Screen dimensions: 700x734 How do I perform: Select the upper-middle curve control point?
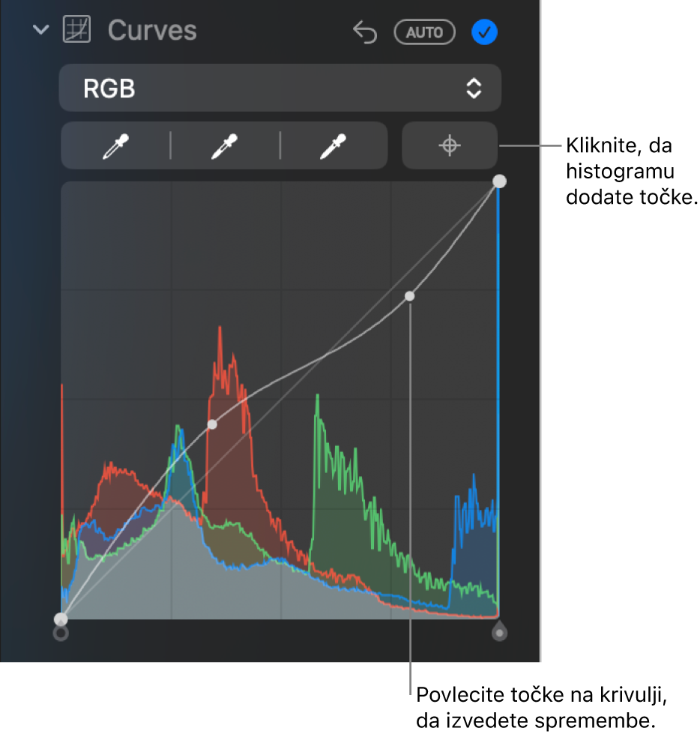[409, 296]
